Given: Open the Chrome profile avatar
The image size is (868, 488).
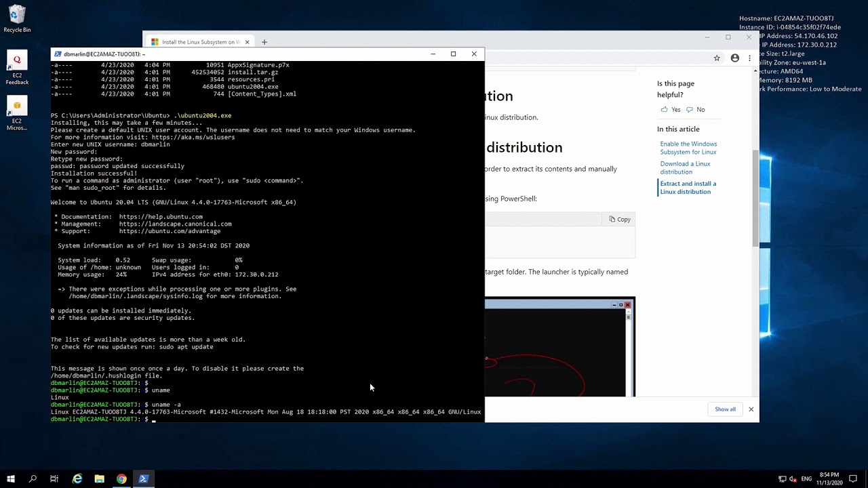Looking at the screenshot, I should pyautogui.click(x=734, y=58).
